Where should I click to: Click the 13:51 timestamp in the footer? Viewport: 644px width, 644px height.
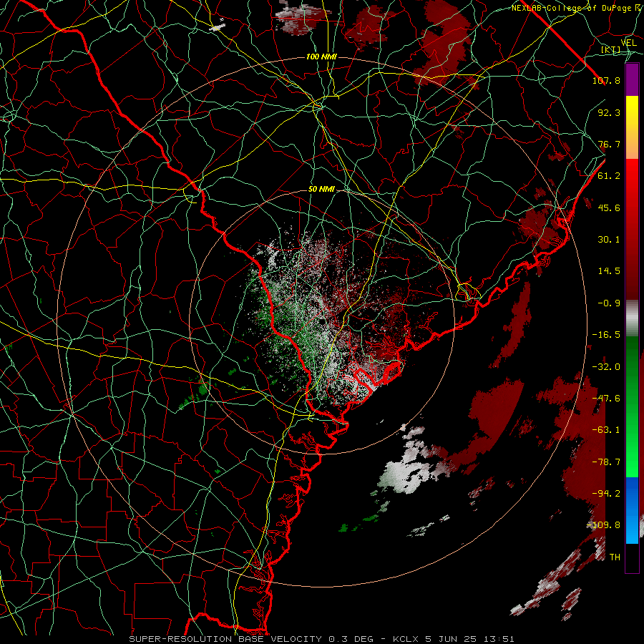coord(499,639)
